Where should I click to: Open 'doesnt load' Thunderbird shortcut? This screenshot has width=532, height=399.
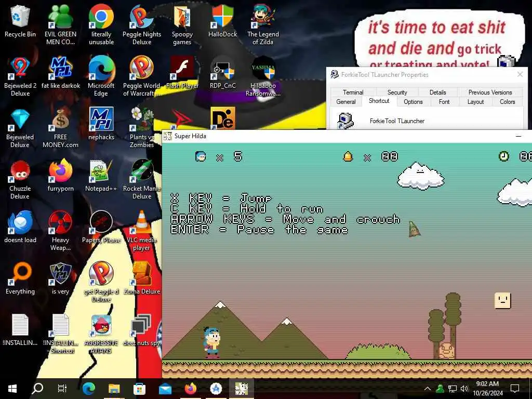pos(20,228)
